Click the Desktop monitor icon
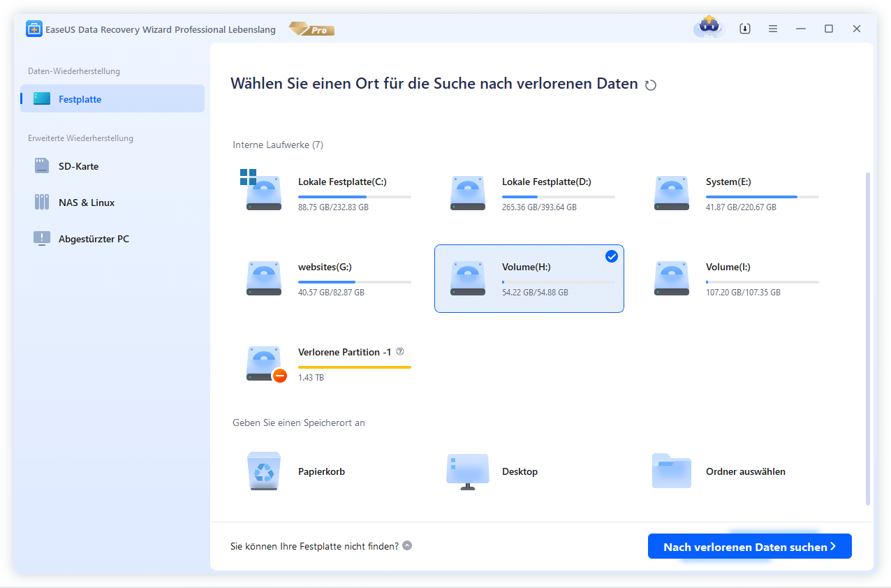Screen dimensions: 891x588 point(468,471)
